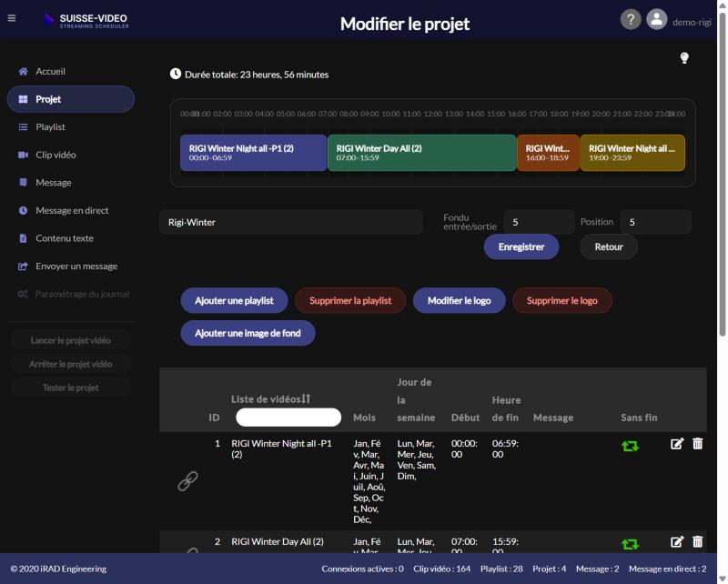
Task: Click the Envoyer un message share icon
Action: (23, 267)
